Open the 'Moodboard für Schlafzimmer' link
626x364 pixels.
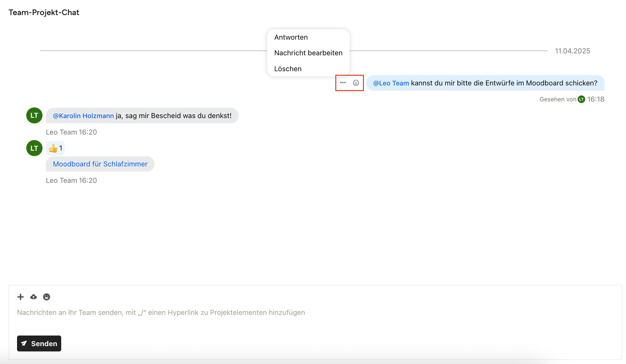[100, 164]
